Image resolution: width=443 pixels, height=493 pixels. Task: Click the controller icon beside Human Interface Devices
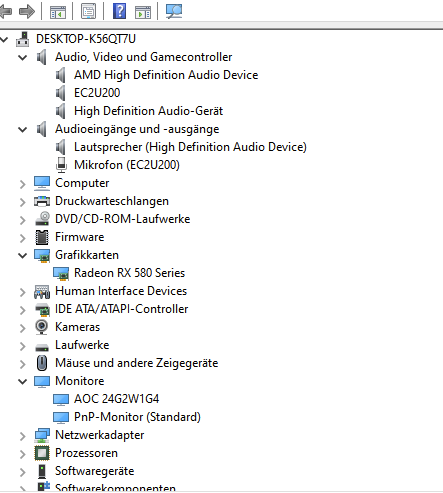tap(42, 292)
